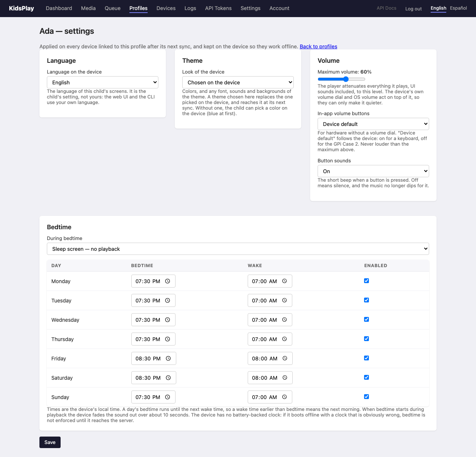Uncheck the Tuesday enabled checkbox
The width and height of the screenshot is (476, 457).
tap(367, 300)
